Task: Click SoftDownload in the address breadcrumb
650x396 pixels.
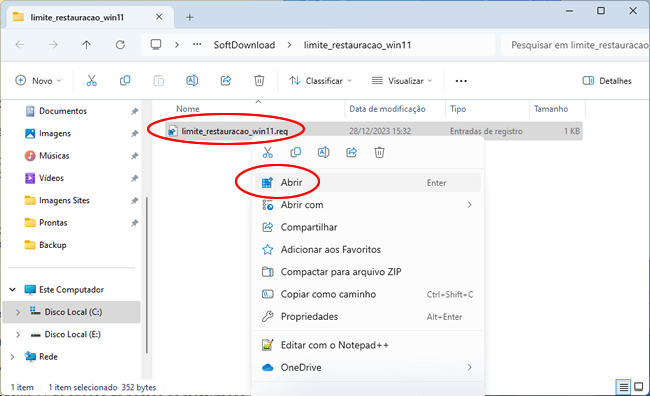Action: [244, 45]
